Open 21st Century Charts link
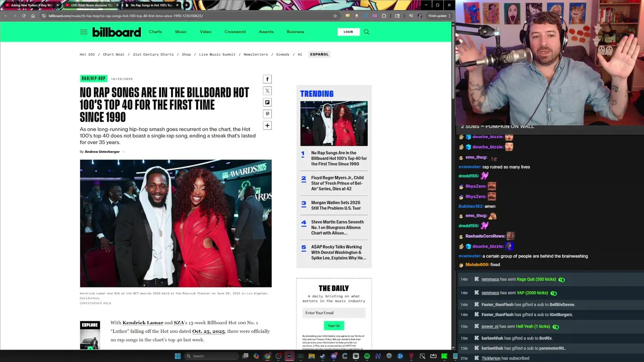 point(153,54)
